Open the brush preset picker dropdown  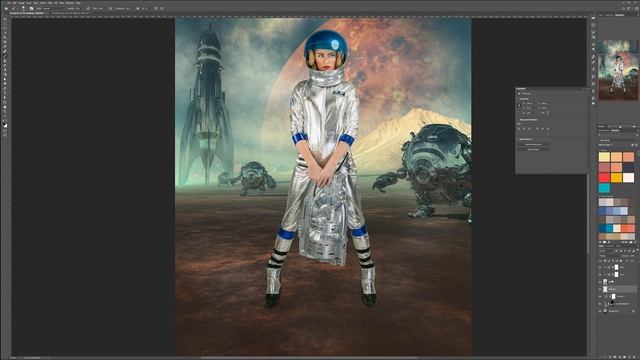(24, 8)
